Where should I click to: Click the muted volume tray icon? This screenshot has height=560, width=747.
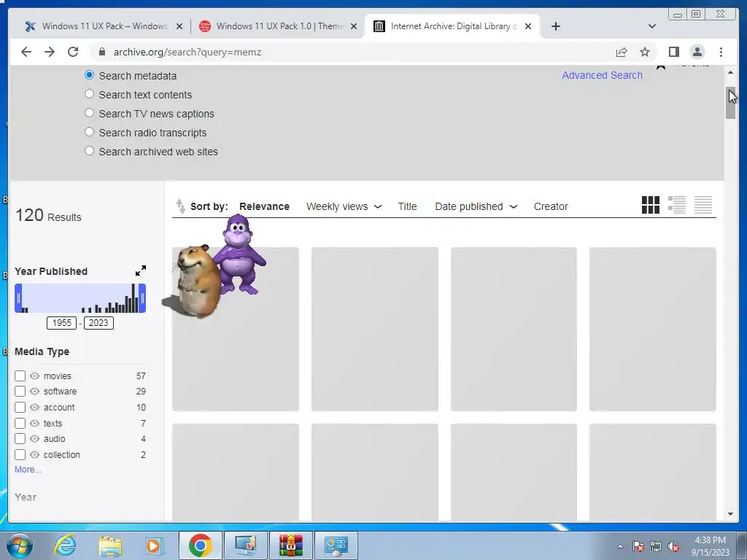click(673, 546)
